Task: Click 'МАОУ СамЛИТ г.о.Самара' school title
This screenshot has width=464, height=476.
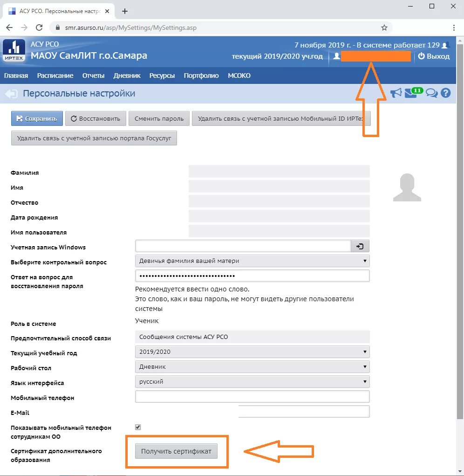Action: pos(89,55)
